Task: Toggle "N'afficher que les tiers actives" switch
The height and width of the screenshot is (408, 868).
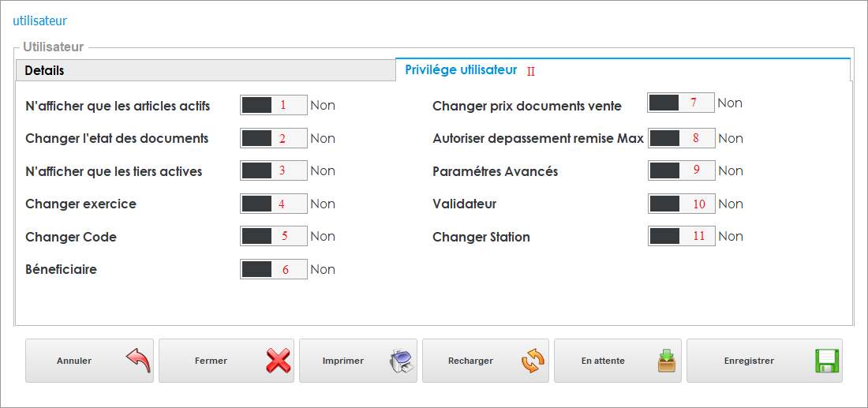Action: point(273,170)
